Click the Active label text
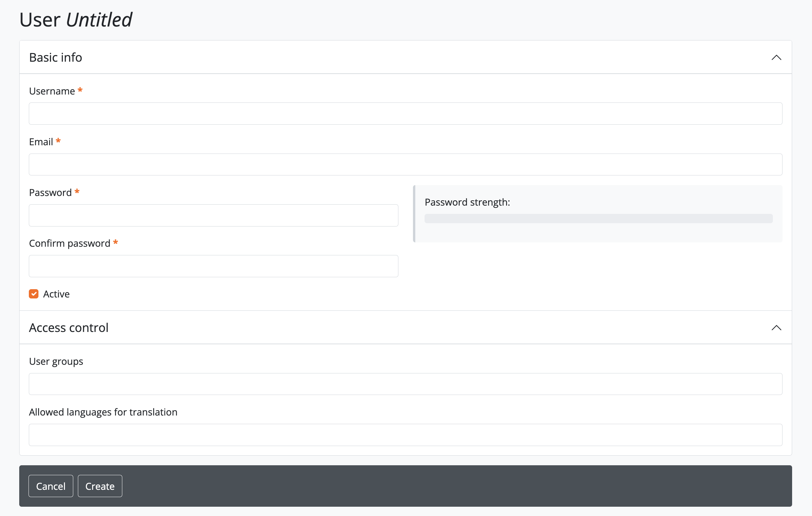Viewport: 812px width, 516px height. click(x=56, y=293)
